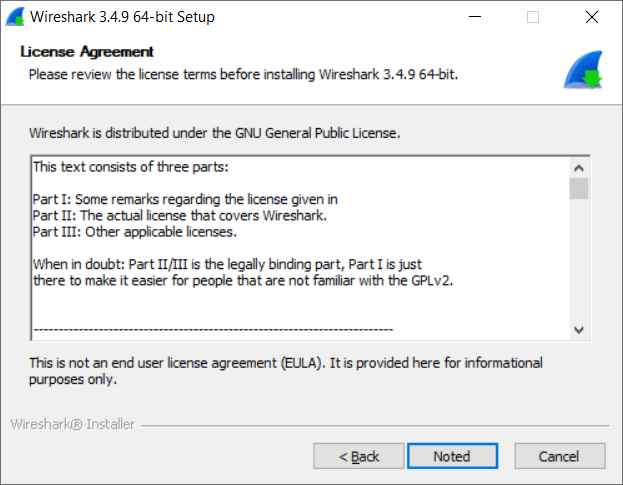Click the 'When in doubt' paragraph in license
The width and height of the screenshot is (623, 485).
click(x=243, y=272)
